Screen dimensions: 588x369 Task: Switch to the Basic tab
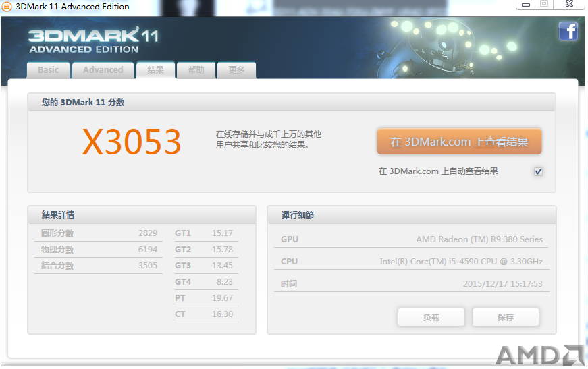(49, 70)
